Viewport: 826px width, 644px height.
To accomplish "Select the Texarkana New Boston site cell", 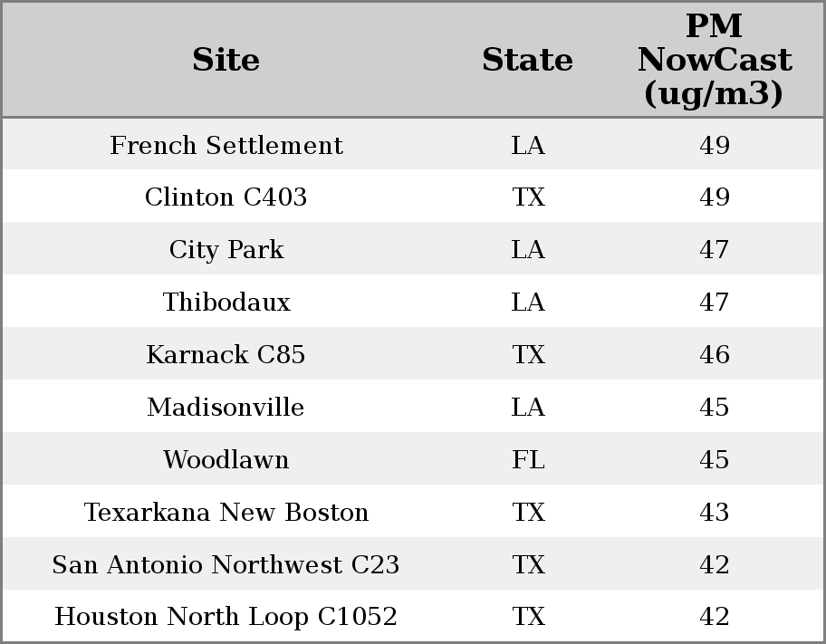I will pos(226,513).
